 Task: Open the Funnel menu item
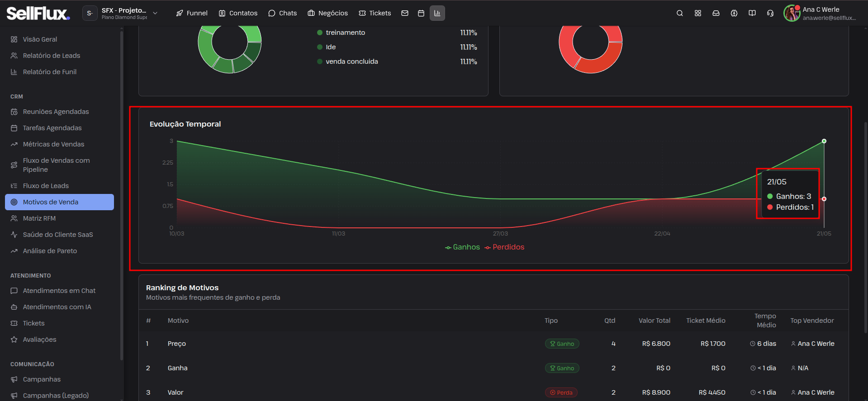(x=192, y=13)
